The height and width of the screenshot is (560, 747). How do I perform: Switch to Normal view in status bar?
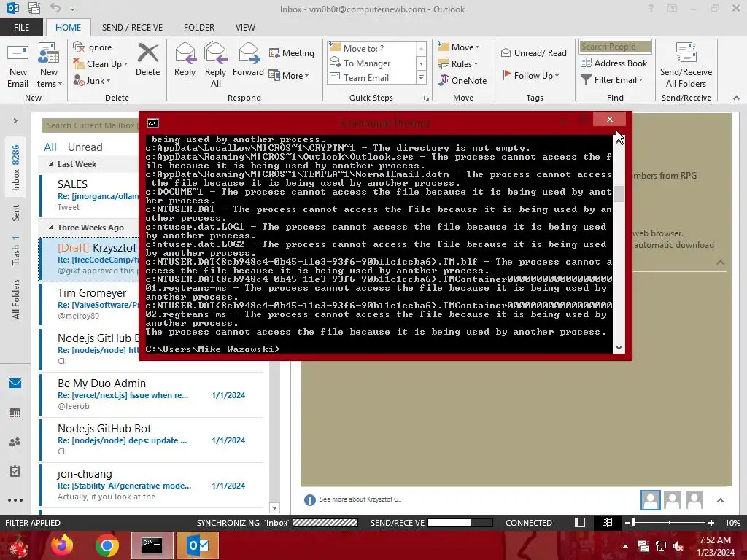pos(580,522)
